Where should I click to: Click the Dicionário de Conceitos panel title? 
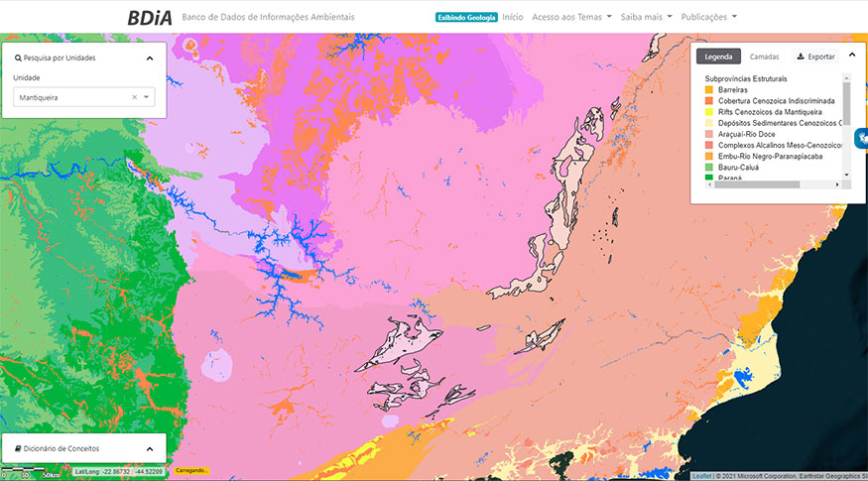coord(61,449)
